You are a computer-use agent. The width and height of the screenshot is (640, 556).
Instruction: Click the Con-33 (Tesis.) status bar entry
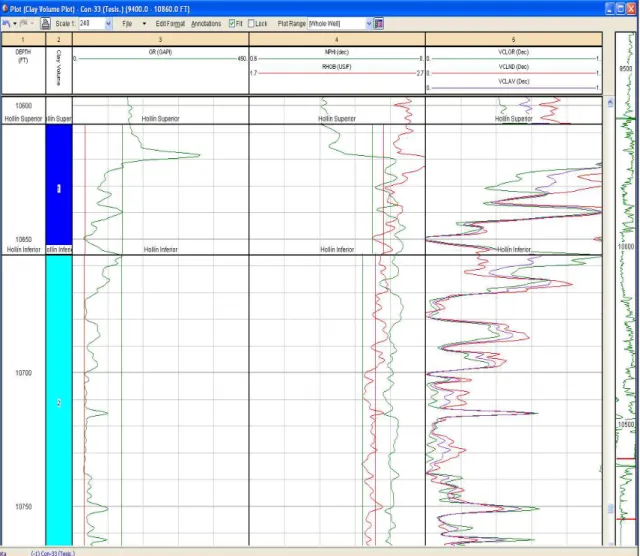pos(53,553)
